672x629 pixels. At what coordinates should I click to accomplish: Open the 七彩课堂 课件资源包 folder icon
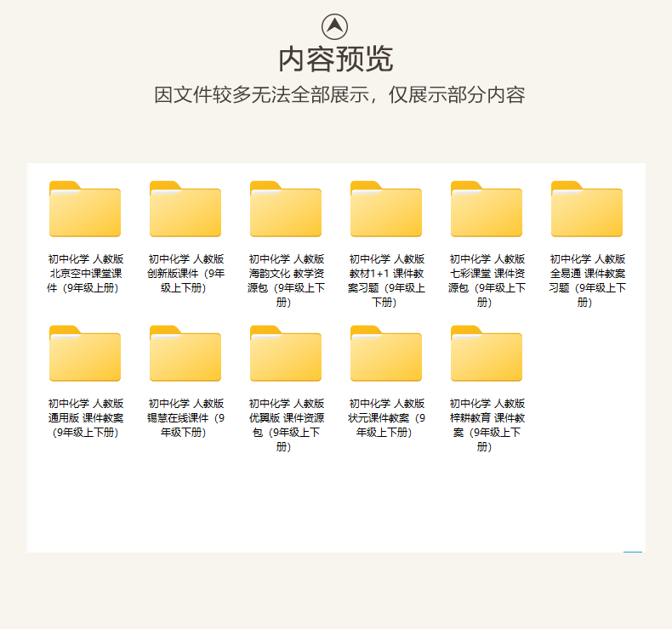pyautogui.click(x=487, y=209)
